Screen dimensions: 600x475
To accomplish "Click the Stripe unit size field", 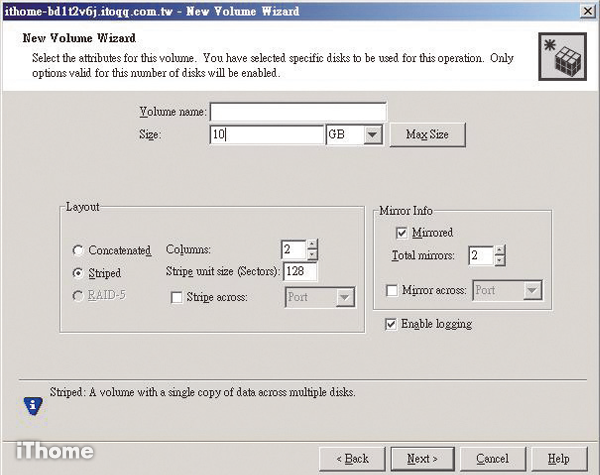I will tap(301, 272).
